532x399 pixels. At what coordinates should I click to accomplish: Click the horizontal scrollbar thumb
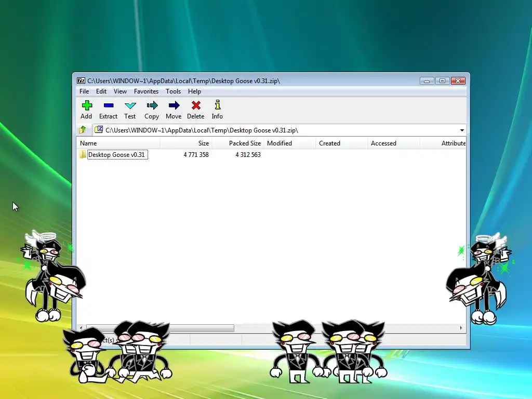click(160, 328)
